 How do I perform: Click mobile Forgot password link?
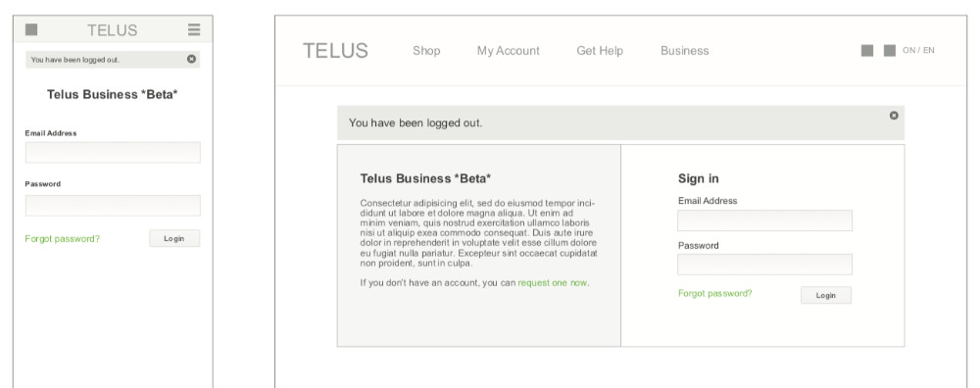click(x=62, y=239)
